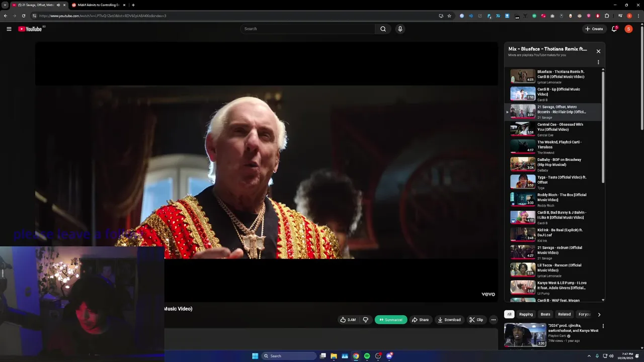Play Cardi B - Up from the playlist
644x362 pixels.
(x=553, y=94)
